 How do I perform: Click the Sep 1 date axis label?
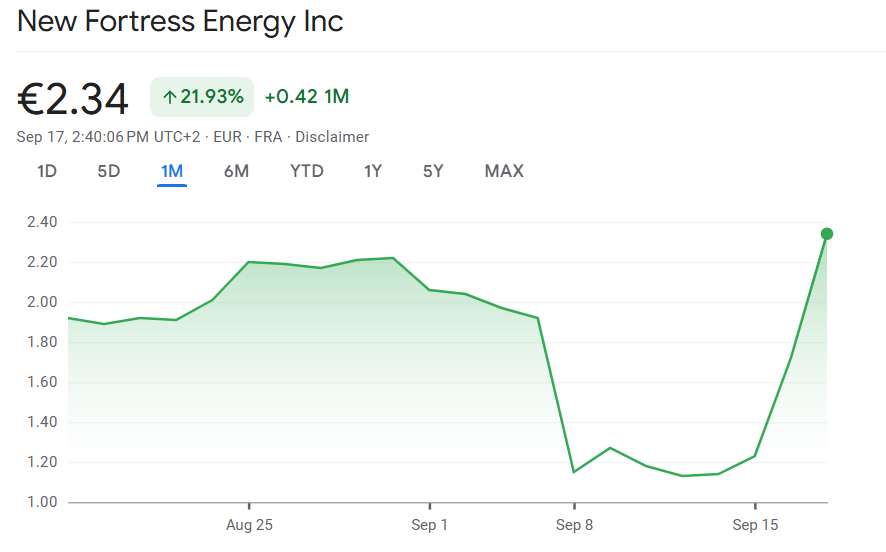(430, 525)
